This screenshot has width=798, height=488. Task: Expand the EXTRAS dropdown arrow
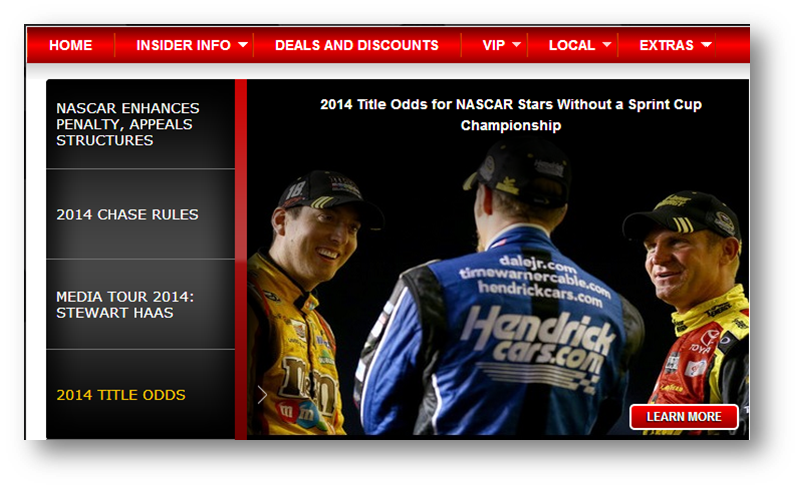[x=706, y=45]
